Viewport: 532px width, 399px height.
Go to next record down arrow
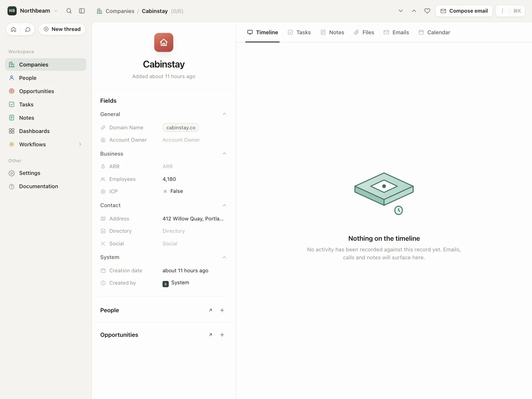tap(401, 11)
